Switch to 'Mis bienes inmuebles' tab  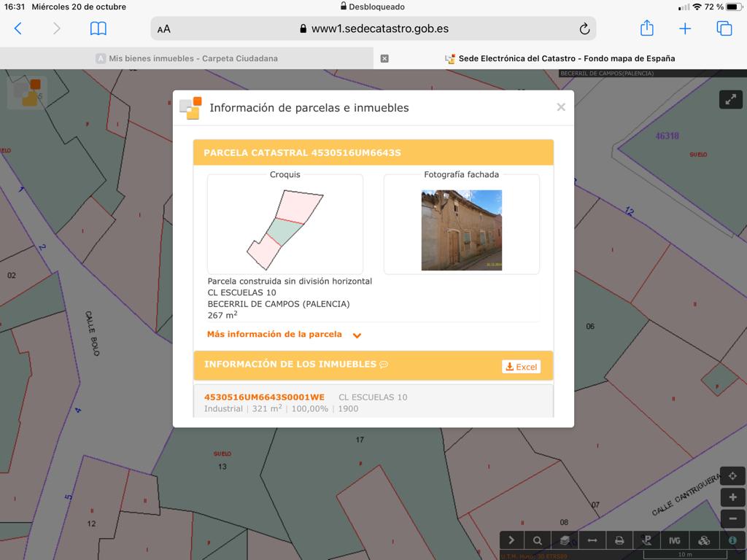[x=193, y=58]
